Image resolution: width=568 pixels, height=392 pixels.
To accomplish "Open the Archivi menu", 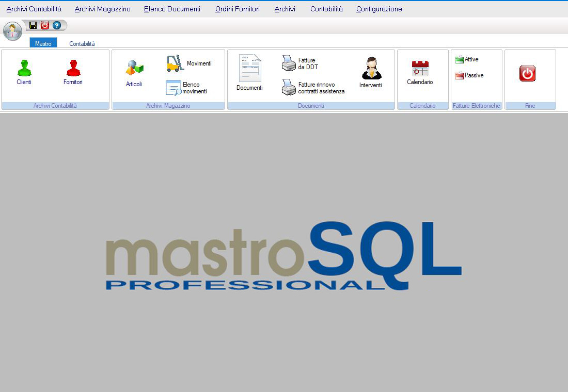I will click(285, 9).
